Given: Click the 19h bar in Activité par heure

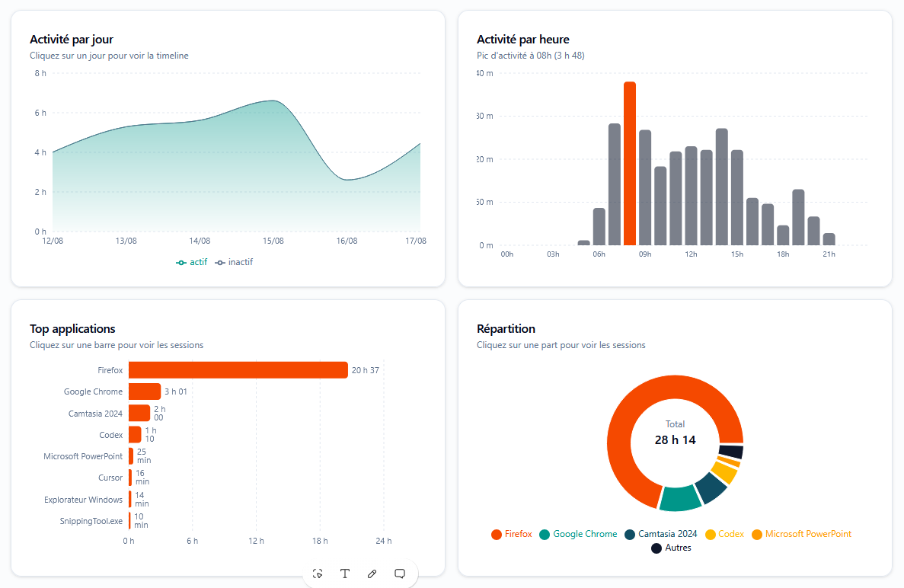Looking at the screenshot, I should click(x=798, y=217).
